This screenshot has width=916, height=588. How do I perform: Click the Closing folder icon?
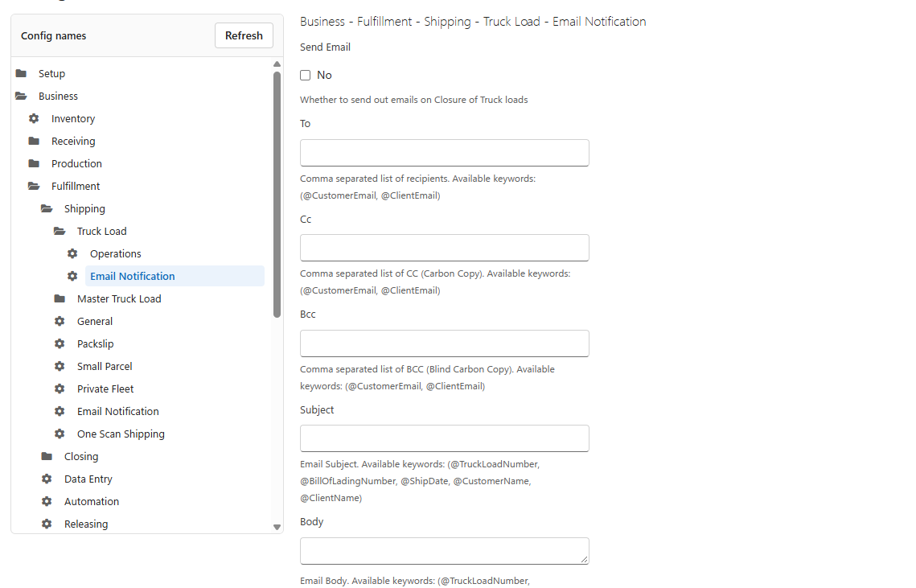coord(47,456)
